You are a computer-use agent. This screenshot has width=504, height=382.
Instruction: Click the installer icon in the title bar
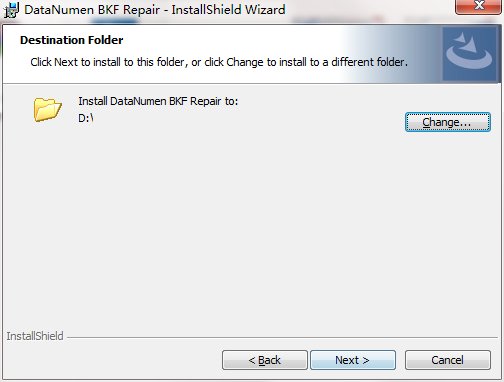pyautogui.click(x=11, y=9)
